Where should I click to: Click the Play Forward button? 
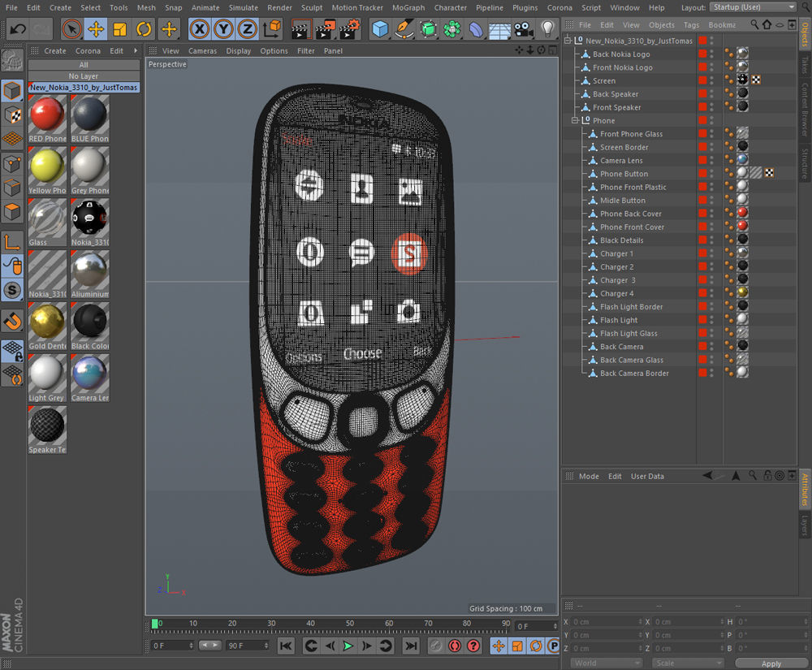pos(348,646)
